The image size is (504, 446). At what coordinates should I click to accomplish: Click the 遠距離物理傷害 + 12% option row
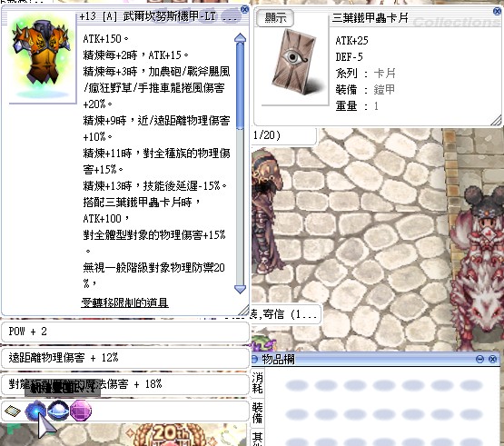(125, 358)
